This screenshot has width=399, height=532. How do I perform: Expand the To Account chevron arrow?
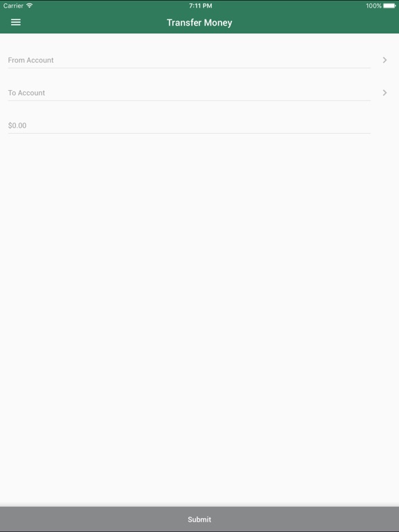point(384,93)
